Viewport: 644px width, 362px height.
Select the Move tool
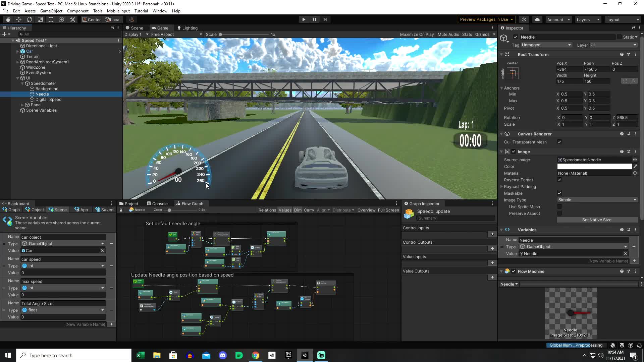[18, 19]
